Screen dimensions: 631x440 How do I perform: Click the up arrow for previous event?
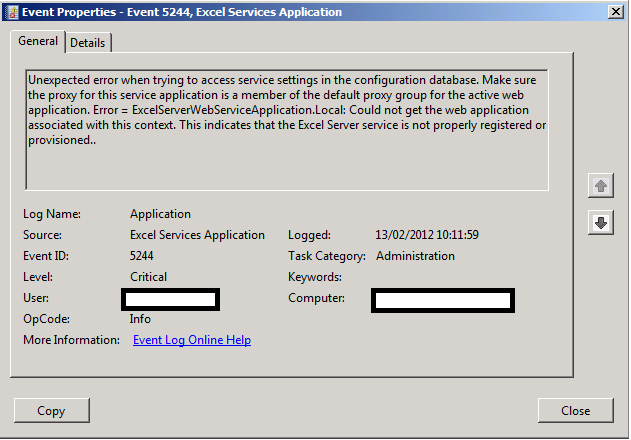click(x=601, y=187)
